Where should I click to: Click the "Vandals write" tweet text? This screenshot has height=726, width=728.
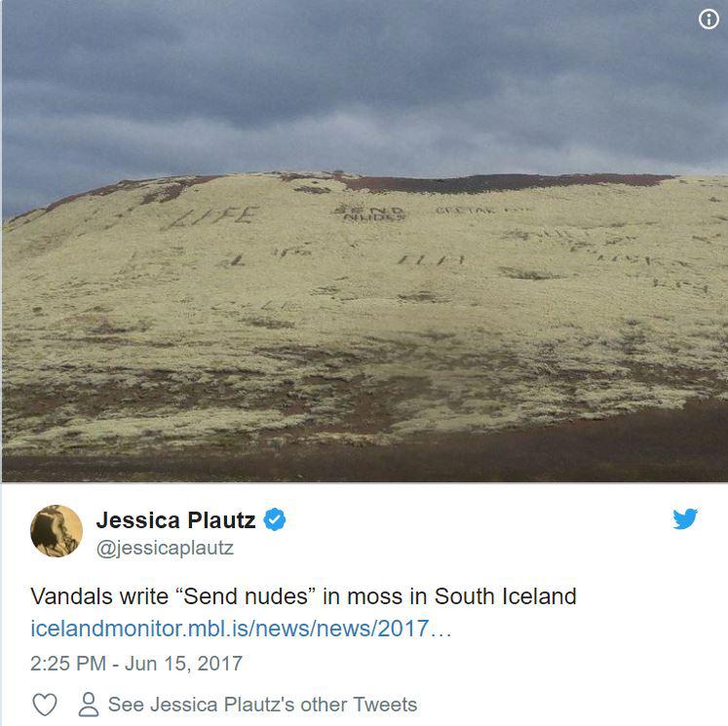coord(99,596)
